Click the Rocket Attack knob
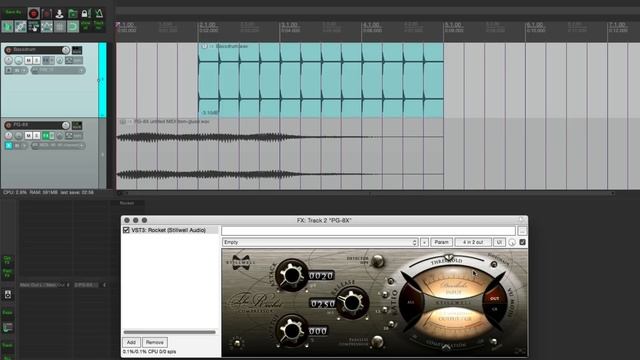 [x=291, y=275]
